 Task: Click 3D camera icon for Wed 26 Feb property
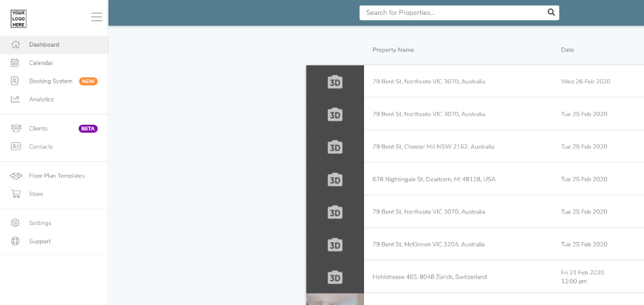[x=335, y=82]
